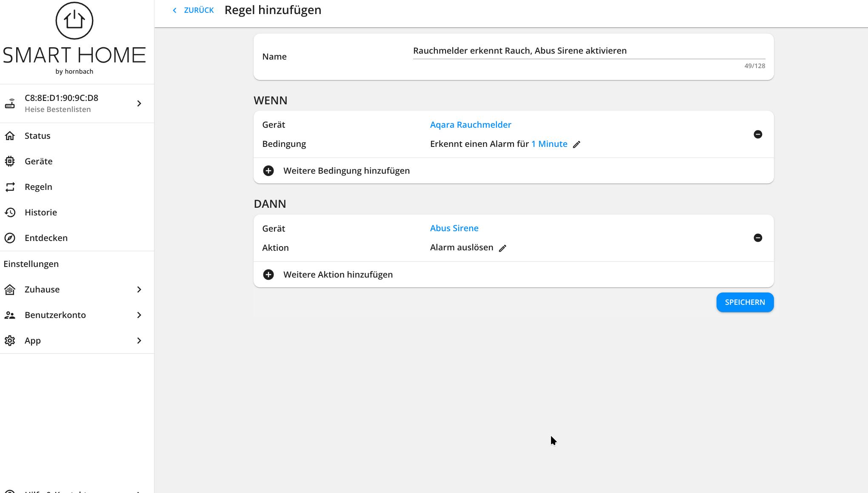Expand the Zuhause settings chevron
This screenshot has height=493, width=868.
pos(139,289)
